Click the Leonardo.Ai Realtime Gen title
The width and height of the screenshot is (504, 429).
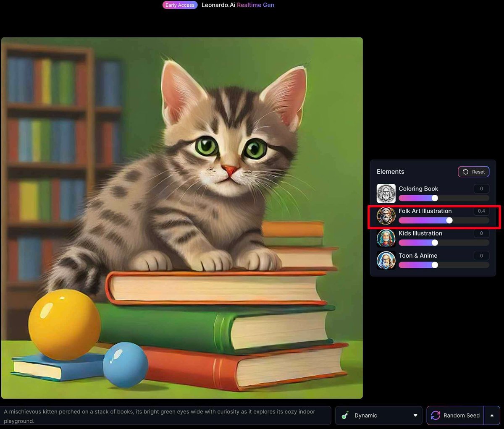point(238,5)
